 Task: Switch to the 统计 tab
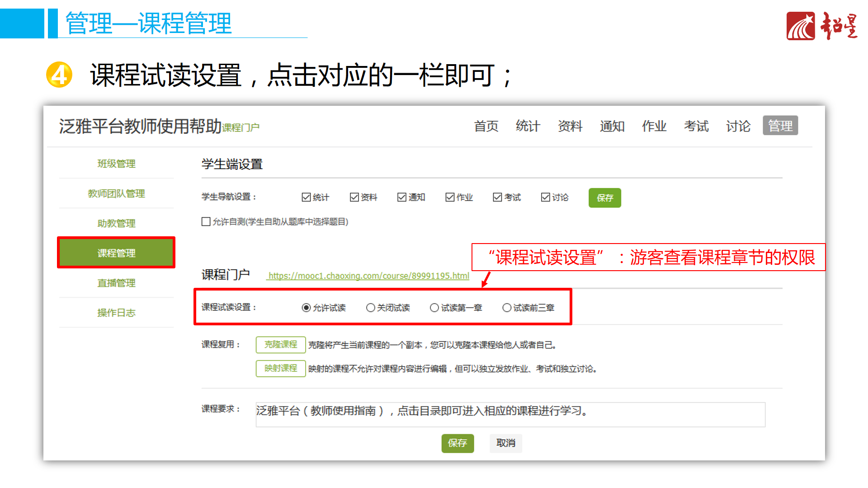[x=528, y=126]
